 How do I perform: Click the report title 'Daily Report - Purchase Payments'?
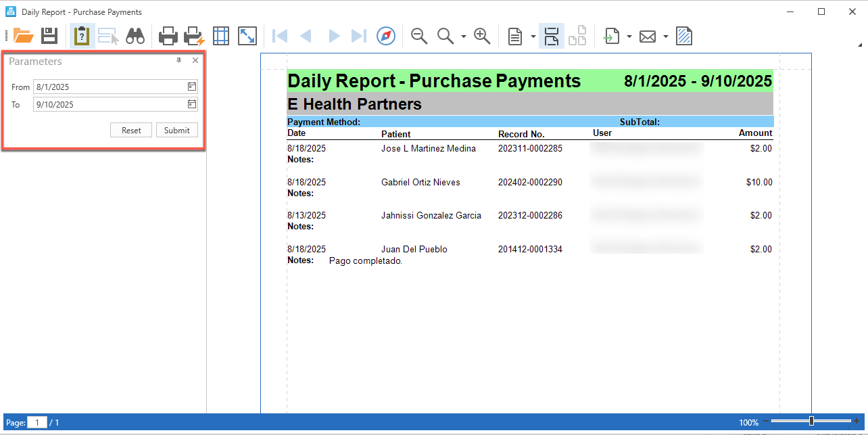pos(434,81)
